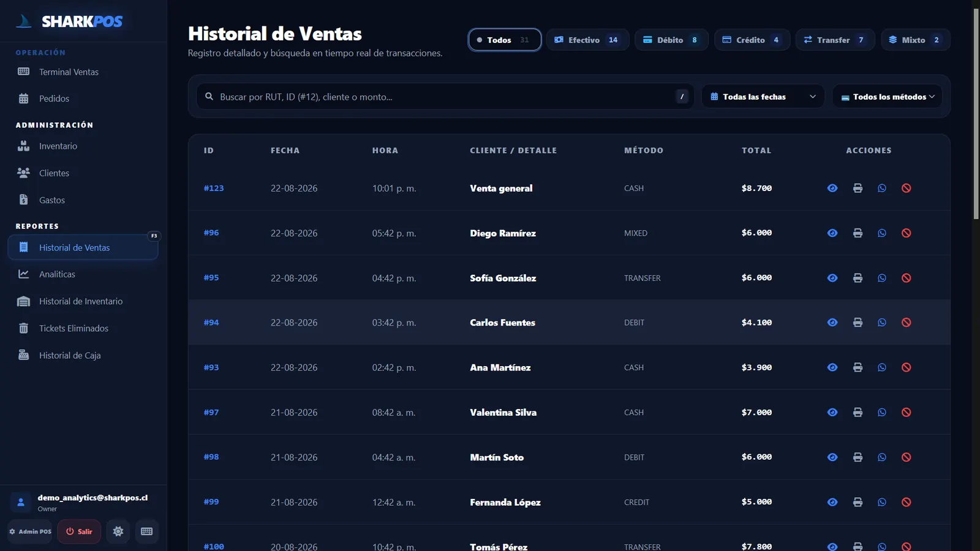Viewport: 980px width, 551px height.
Task: Open Historial de Caja report
Action: tap(83, 355)
